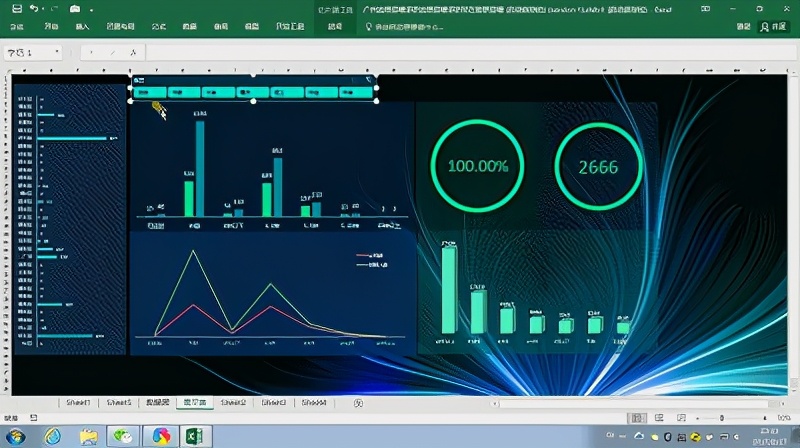Viewport: 800px width, 448px height.
Task: Add a new sheet with plus button
Action: coord(359,403)
